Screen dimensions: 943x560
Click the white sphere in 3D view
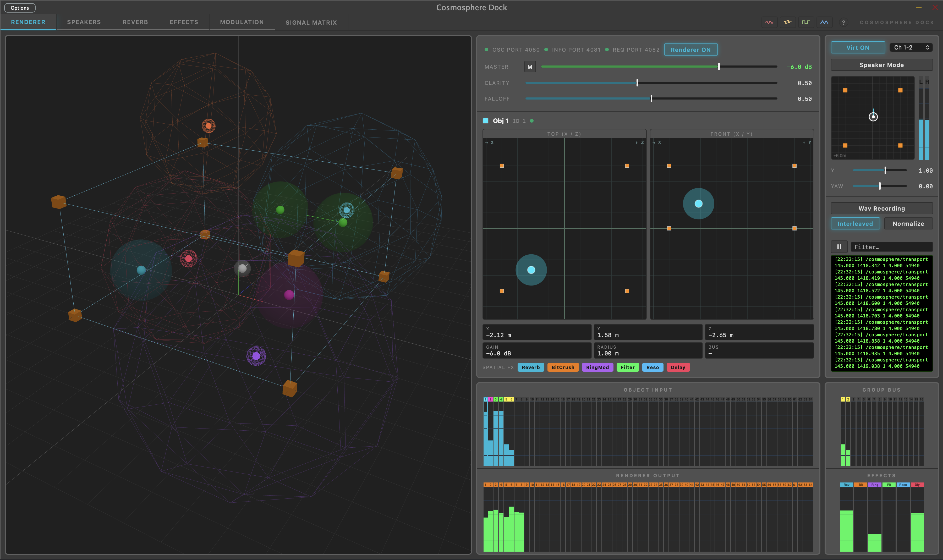click(242, 268)
